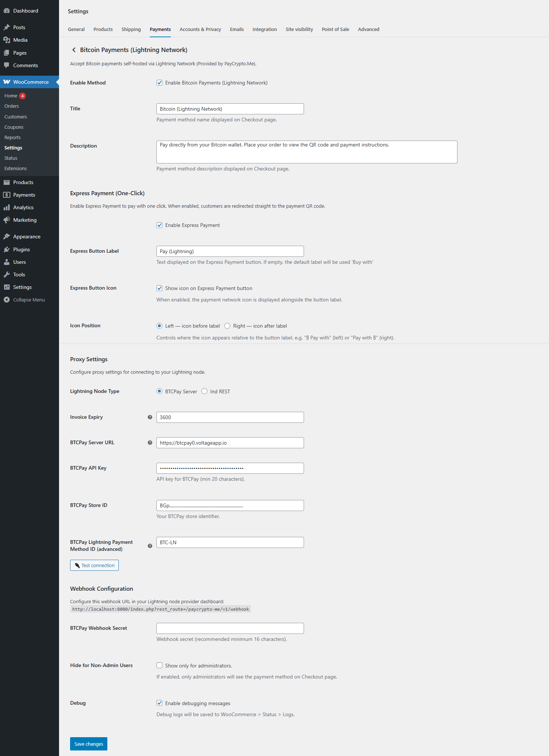Image resolution: width=549 pixels, height=756 pixels.
Task: Select Right — icon after label radio
Action: [227, 326]
